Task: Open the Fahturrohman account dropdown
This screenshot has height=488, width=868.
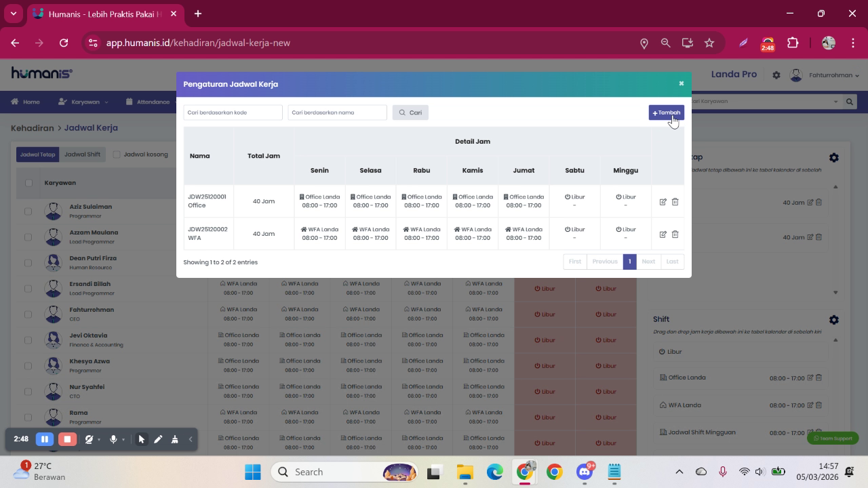Action: point(825,75)
